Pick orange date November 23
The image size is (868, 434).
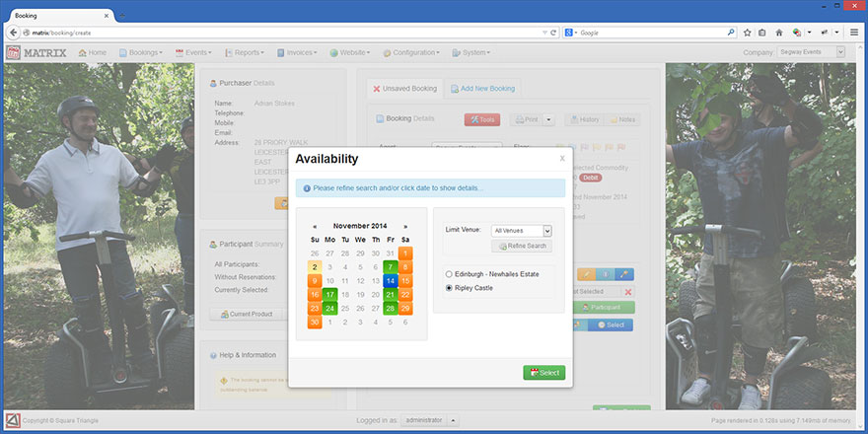[x=315, y=309]
